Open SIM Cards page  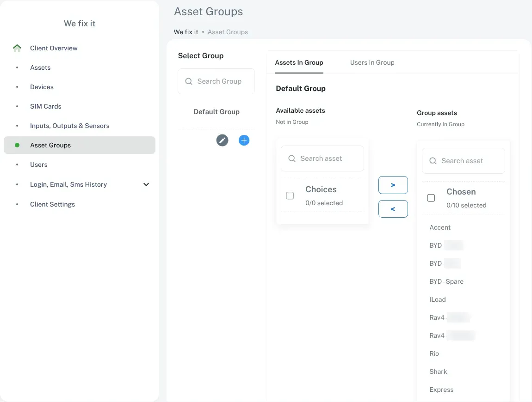pyautogui.click(x=45, y=106)
